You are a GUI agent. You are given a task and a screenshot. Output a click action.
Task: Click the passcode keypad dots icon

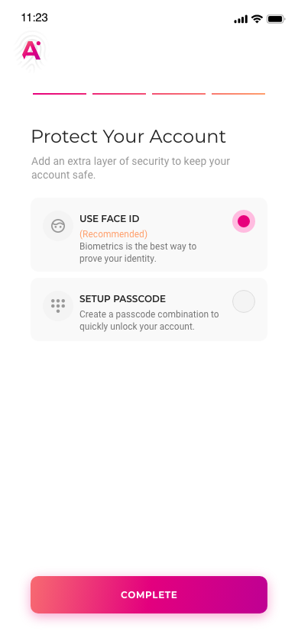[x=58, y=305]
